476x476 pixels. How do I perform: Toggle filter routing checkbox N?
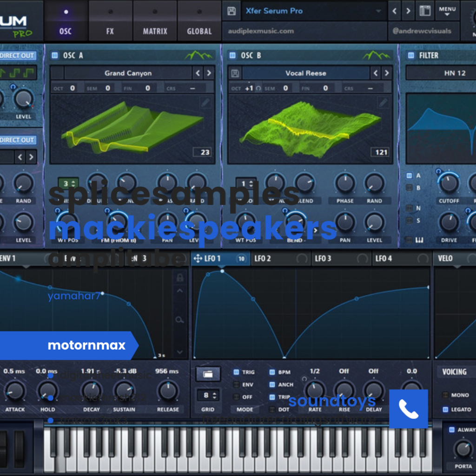(x=409, y=208)
